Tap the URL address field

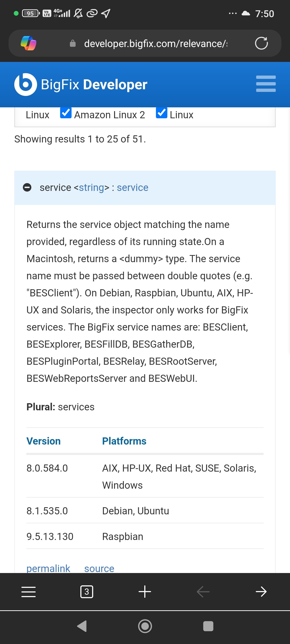(x=156, y=43)
